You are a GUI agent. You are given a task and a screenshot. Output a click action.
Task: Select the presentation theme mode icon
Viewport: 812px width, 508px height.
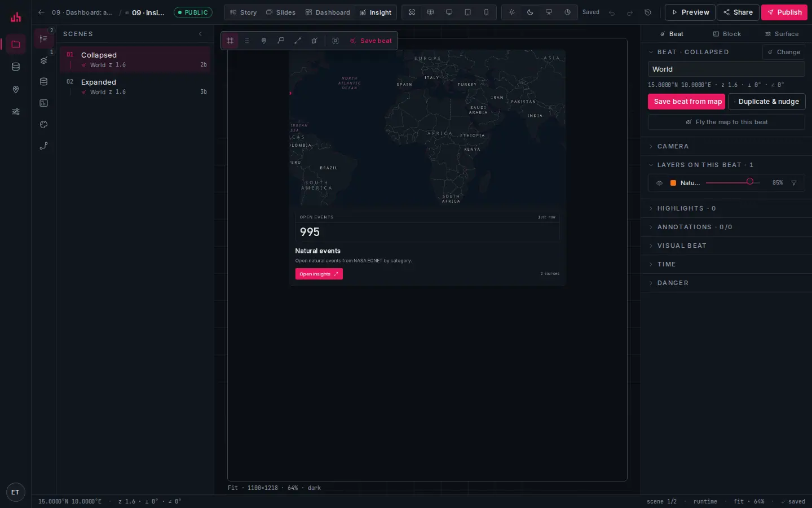point(549,12)
